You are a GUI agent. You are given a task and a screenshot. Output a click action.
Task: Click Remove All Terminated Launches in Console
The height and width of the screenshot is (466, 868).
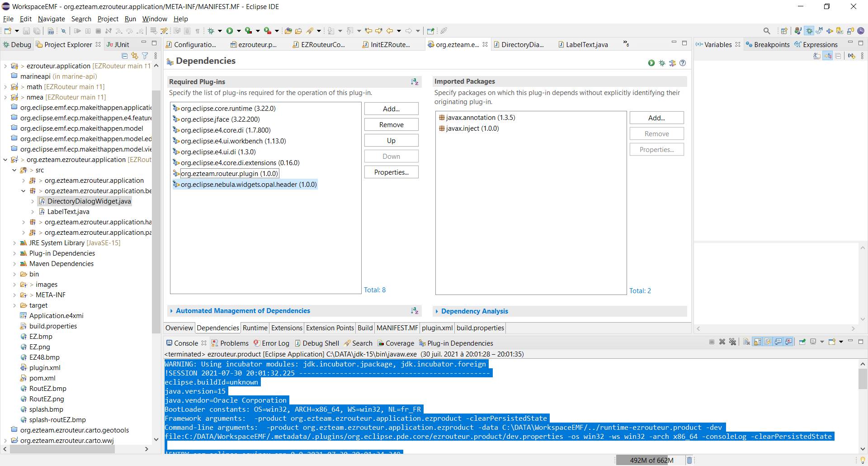click(733, 342)
